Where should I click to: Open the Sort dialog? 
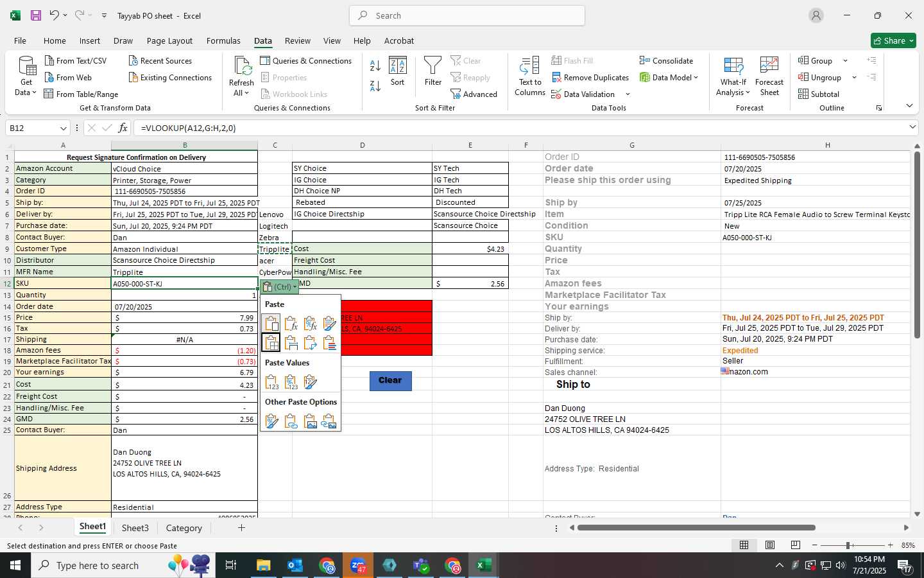[398, 71]
